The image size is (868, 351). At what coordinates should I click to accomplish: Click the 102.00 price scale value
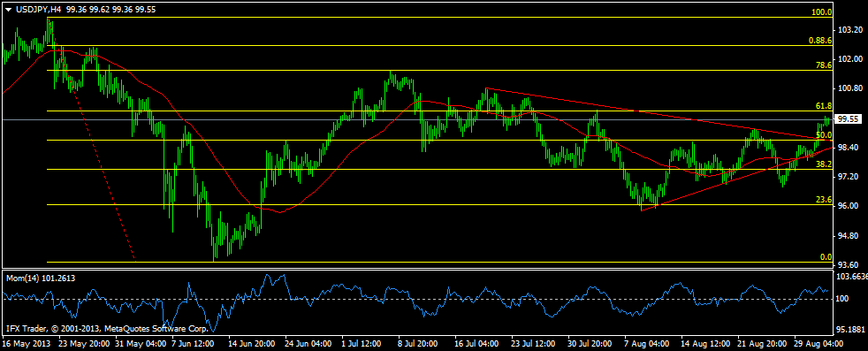(850, 59)
